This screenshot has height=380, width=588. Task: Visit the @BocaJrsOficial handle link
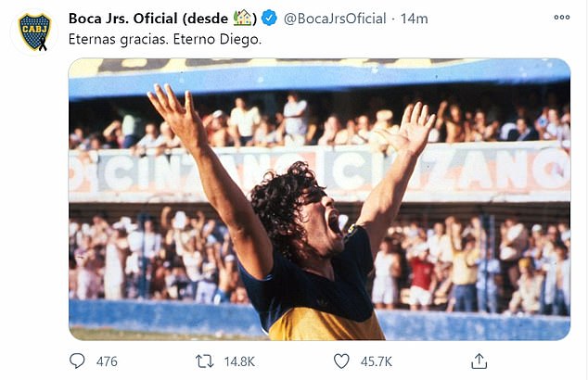click(336, 18)
